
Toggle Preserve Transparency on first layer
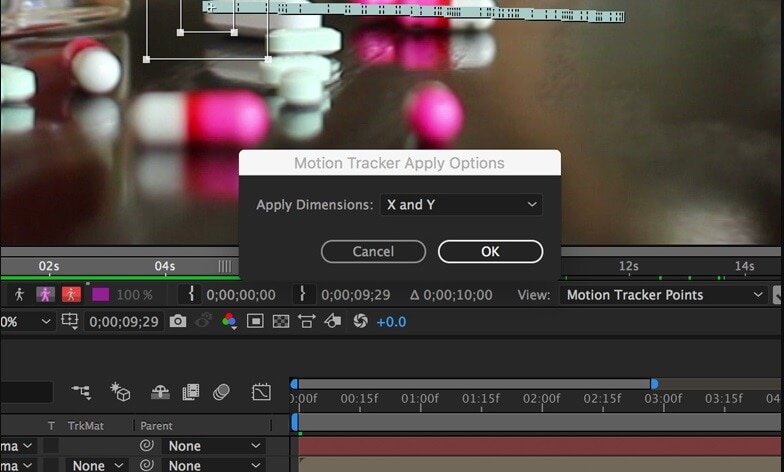[51, 446]
